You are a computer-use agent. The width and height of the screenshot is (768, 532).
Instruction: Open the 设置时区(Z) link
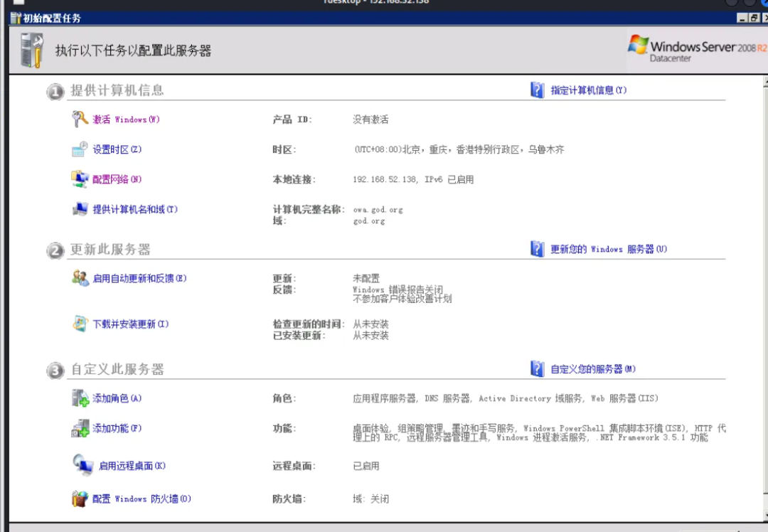(117, 149)
